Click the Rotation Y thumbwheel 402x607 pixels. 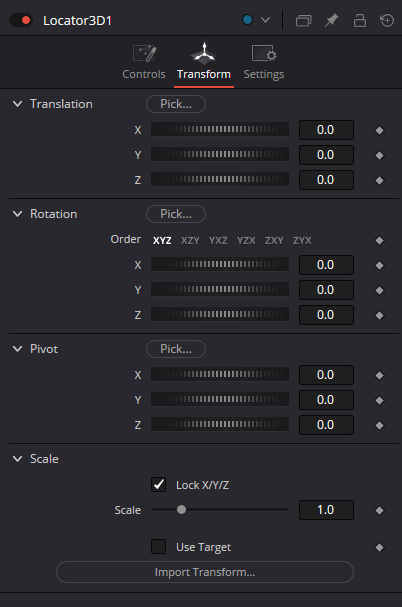220,289
